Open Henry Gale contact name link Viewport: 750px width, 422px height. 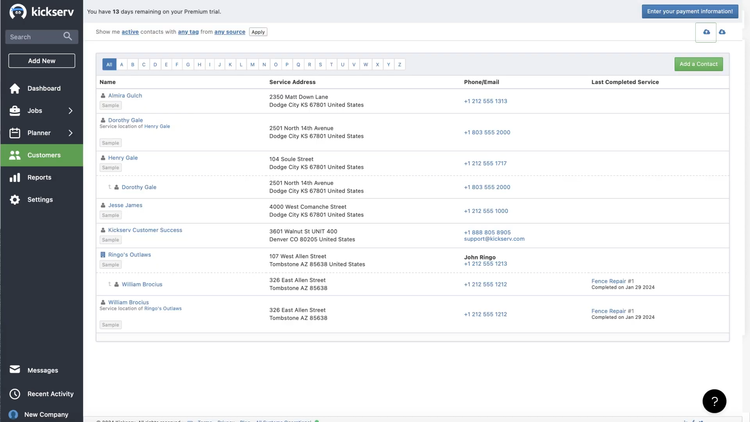pos(123,158)
